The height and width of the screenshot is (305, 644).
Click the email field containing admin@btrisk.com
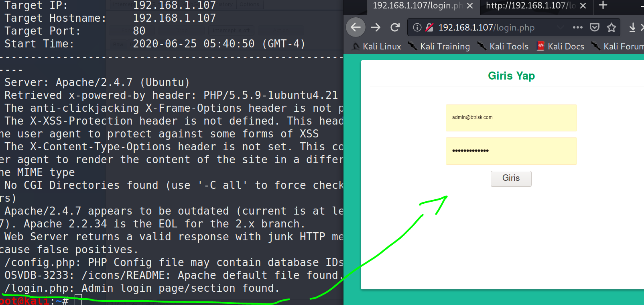click(511, 118)
